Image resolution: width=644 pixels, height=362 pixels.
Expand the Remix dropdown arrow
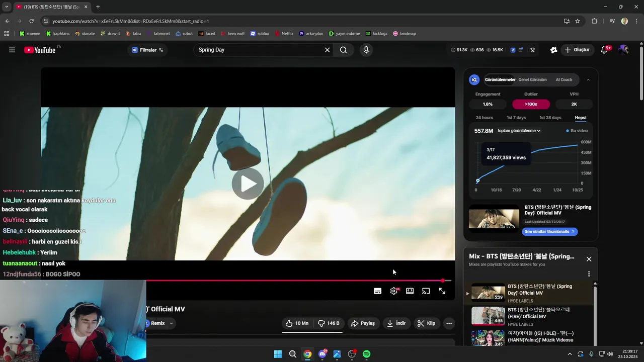[x=171, y=323]
